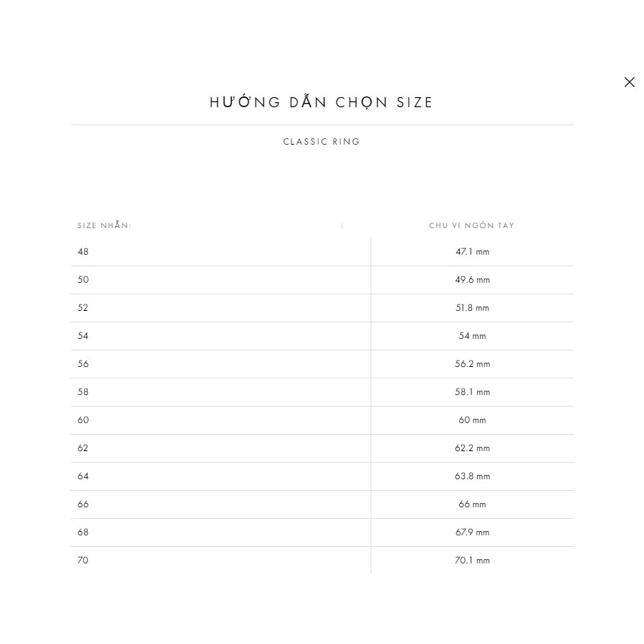Click the CHU VI NGÓN TAY header

coord(471,226)
